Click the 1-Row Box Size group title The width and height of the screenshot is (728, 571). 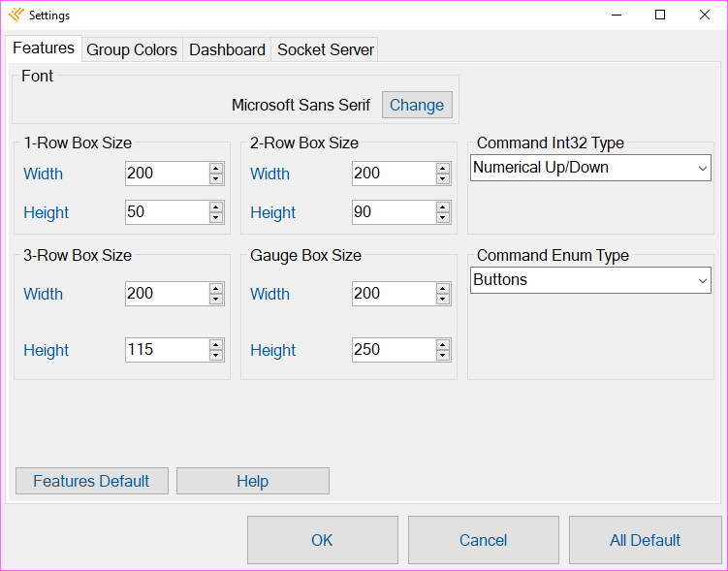tap(78, 143)
